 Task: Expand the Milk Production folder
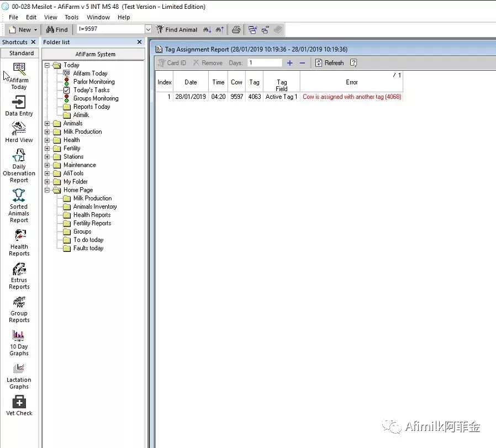click(47, 131)
